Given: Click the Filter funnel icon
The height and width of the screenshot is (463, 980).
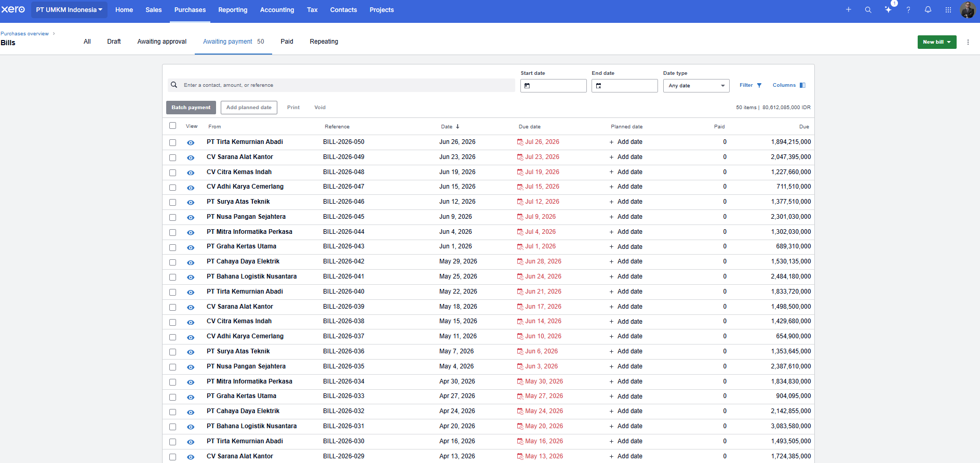Looking at the screenshot, I should 759,85.
